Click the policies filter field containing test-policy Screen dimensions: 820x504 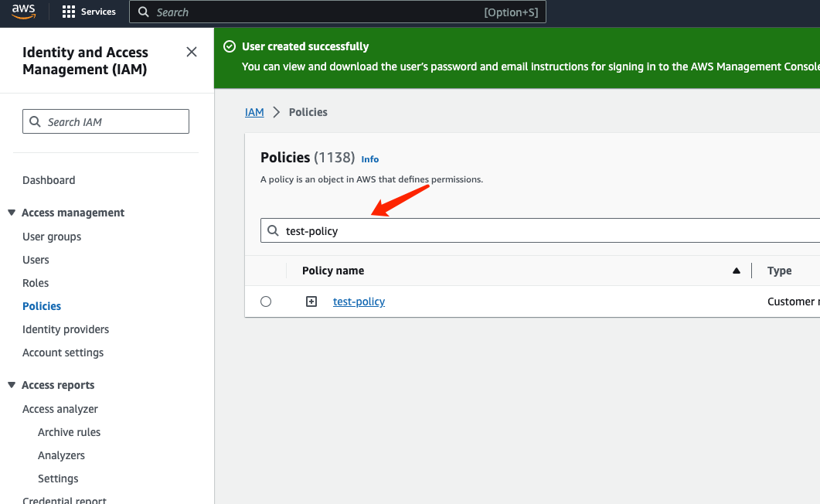click(540, 230)
